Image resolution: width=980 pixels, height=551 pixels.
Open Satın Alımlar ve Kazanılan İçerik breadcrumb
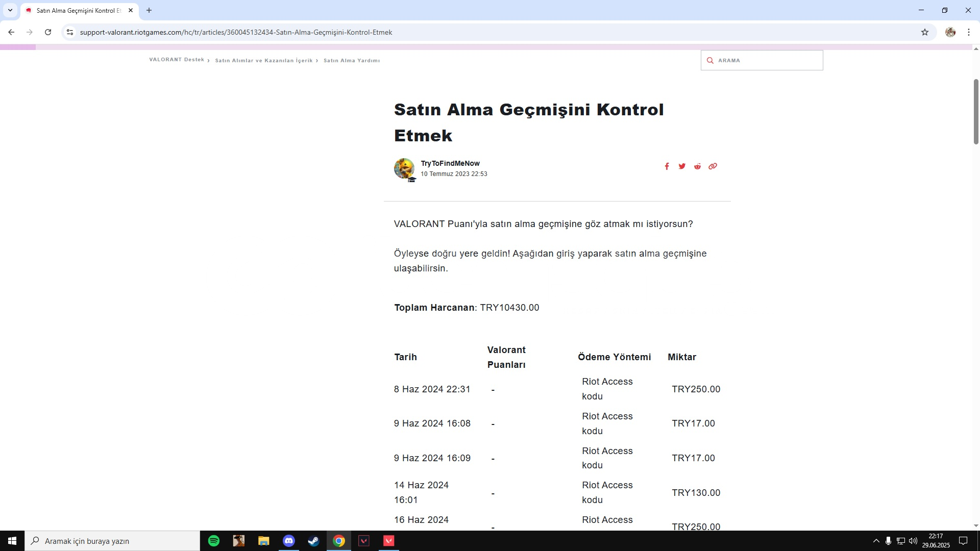pyautogui.click(x=263, y=60)
